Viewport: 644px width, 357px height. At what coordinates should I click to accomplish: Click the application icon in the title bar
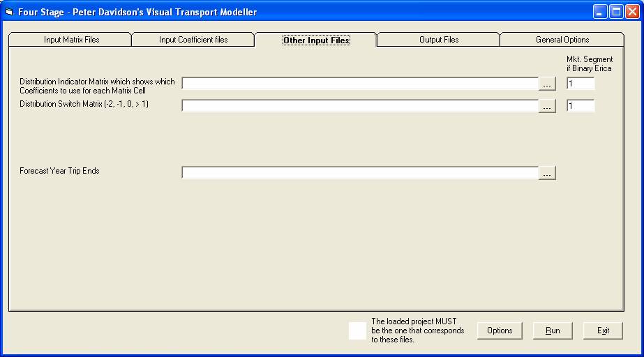click(x=9, y=12)
